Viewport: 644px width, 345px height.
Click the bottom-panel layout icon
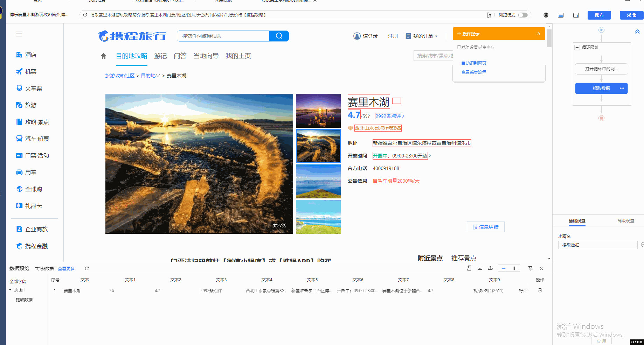561,15
